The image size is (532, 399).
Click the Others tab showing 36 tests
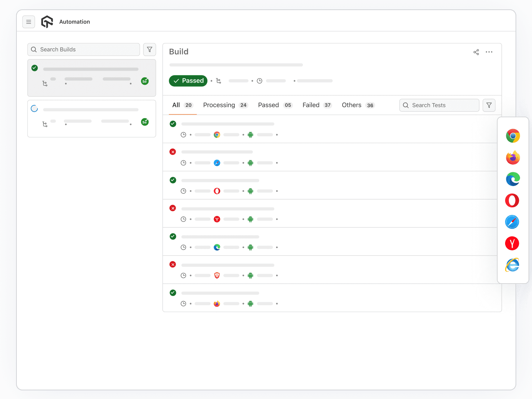pos(351,105)
